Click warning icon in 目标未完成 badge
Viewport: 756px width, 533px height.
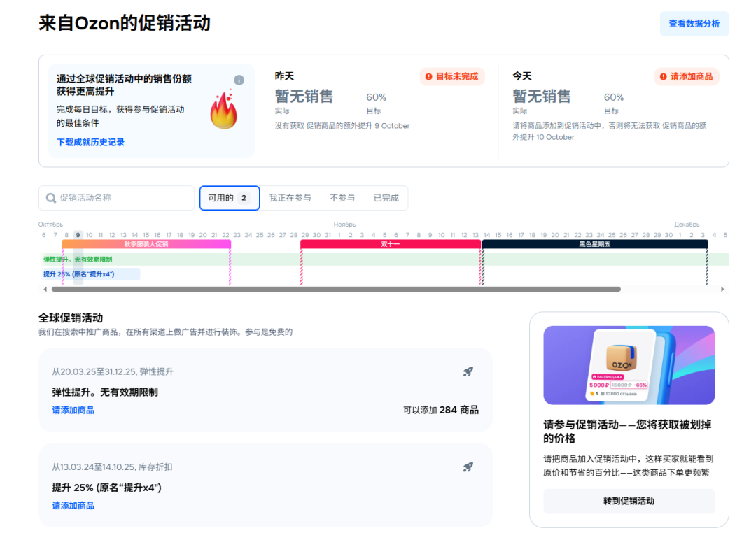428,77
